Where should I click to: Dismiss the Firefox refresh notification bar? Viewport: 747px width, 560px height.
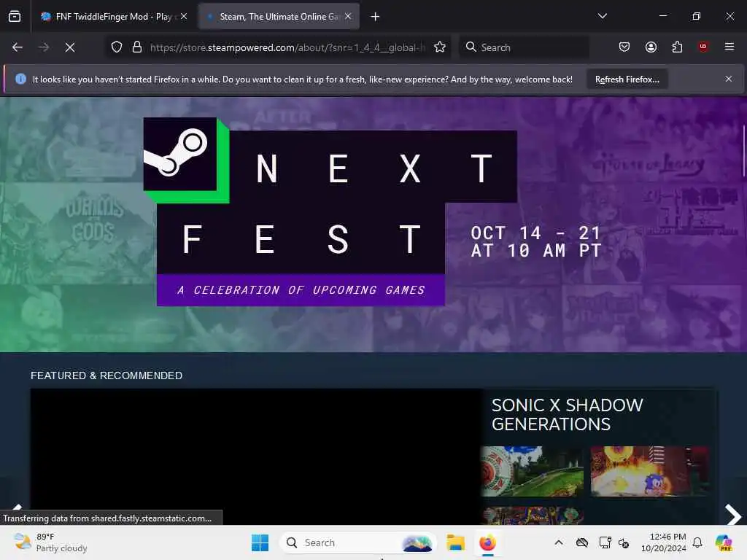(729, 79)
